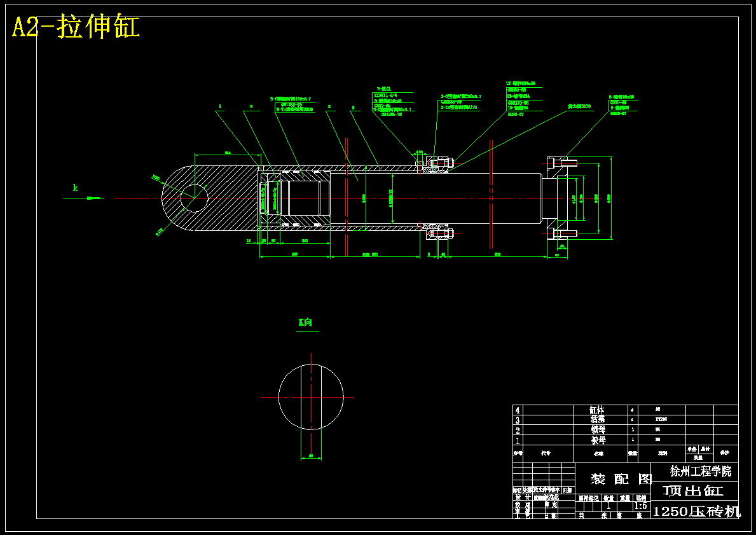
Task: Click the serial number "4" cell
Action: pyautogui.click(x=518, y=410)
